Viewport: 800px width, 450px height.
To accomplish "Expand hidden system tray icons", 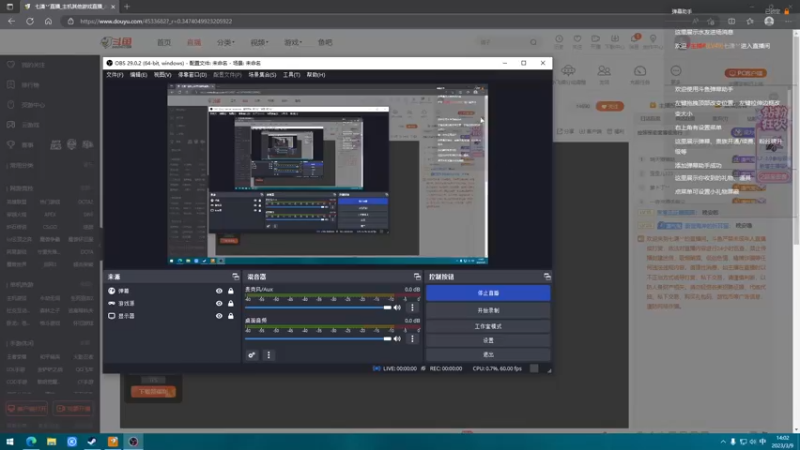I will click(x=723, y=442).
